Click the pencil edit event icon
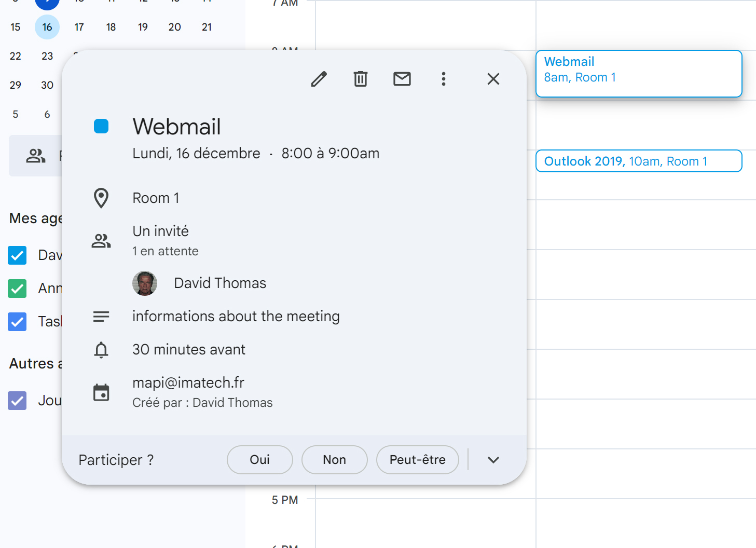 tap(319, 79)
